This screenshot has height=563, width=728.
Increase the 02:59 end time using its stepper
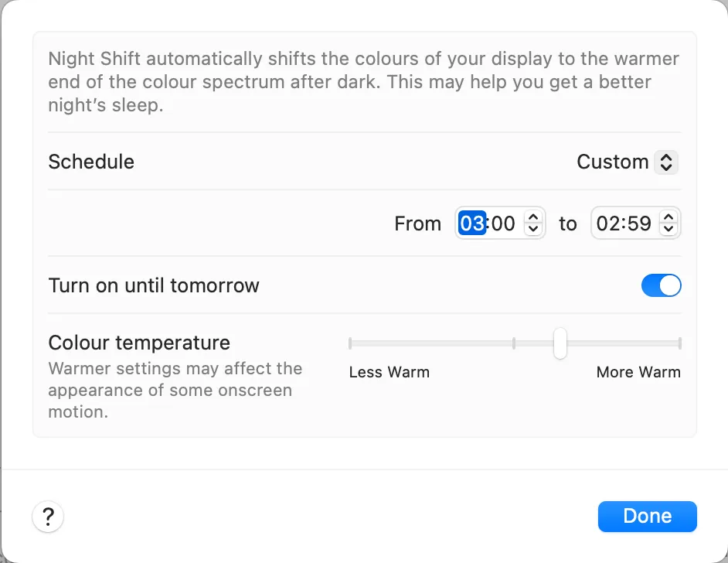669,219
